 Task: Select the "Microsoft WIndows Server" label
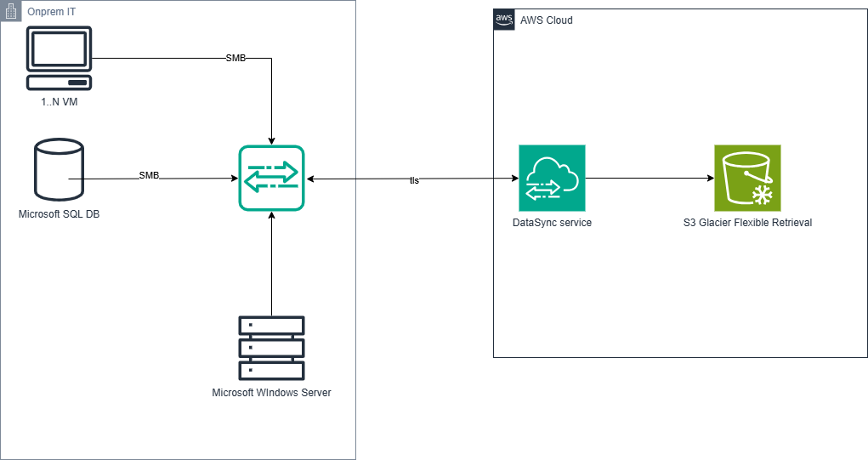click(x=271, y=393)
